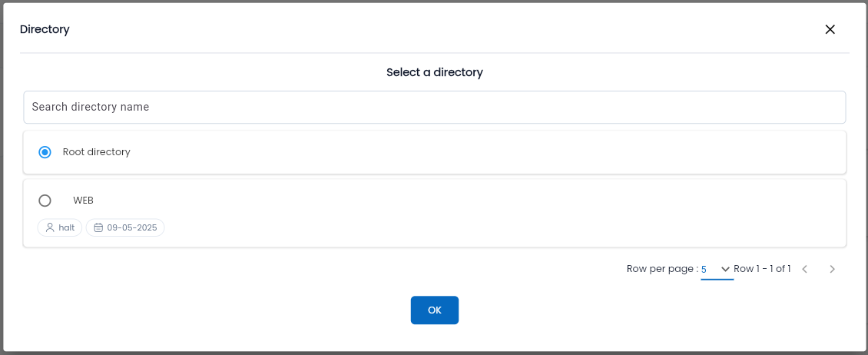
Task: Click the Root directory label text
Action: click(96, 151)
